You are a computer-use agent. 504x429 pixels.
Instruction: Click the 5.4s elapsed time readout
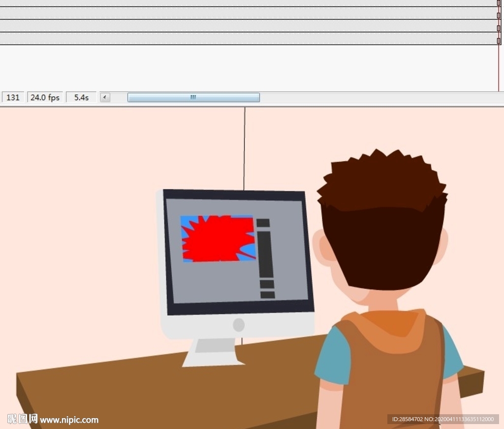click(x=81, y=98)
